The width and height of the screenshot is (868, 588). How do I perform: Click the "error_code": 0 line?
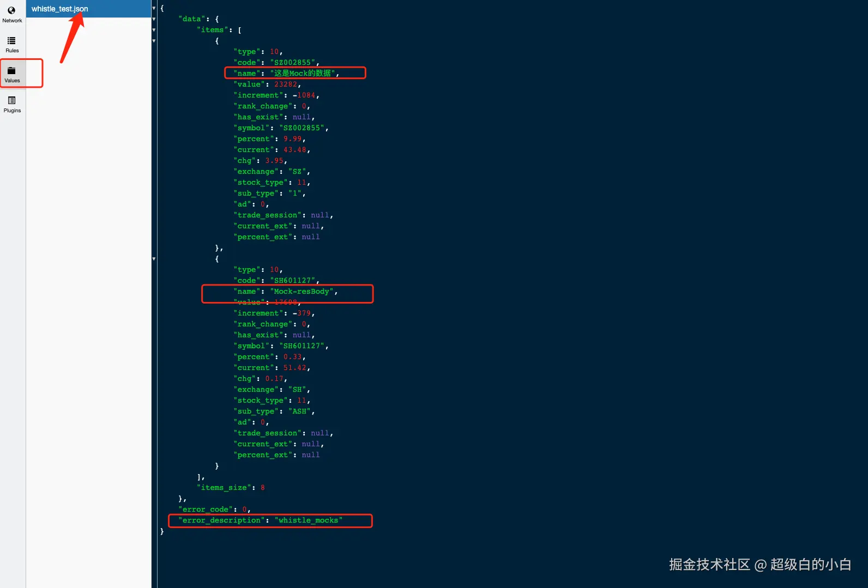[214, 510]
